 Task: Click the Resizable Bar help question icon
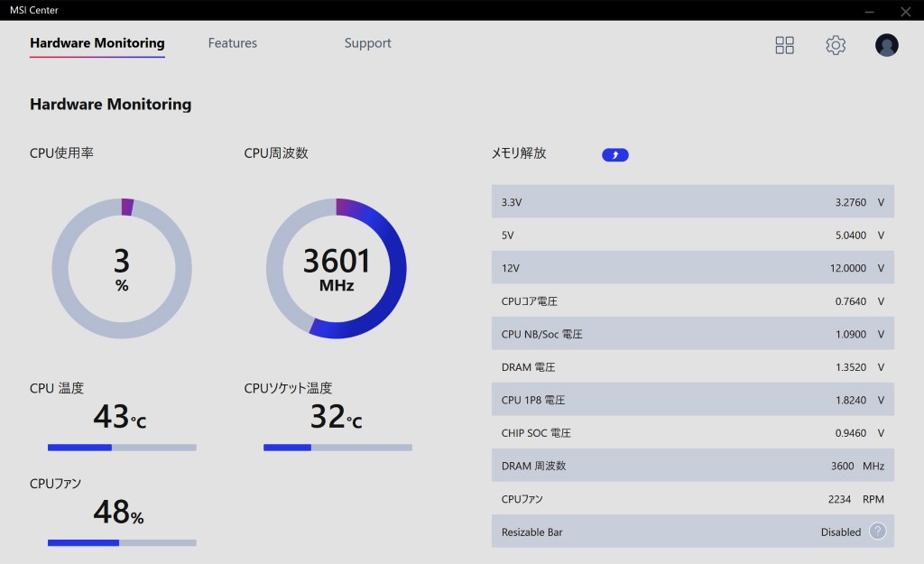coord(877,532)
